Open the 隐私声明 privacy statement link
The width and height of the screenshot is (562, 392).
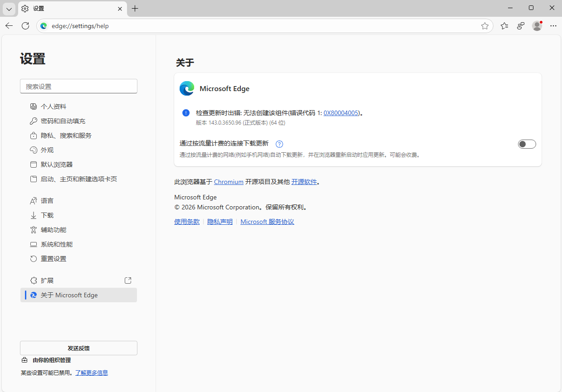pyautogui.click(x=220, y=222)
